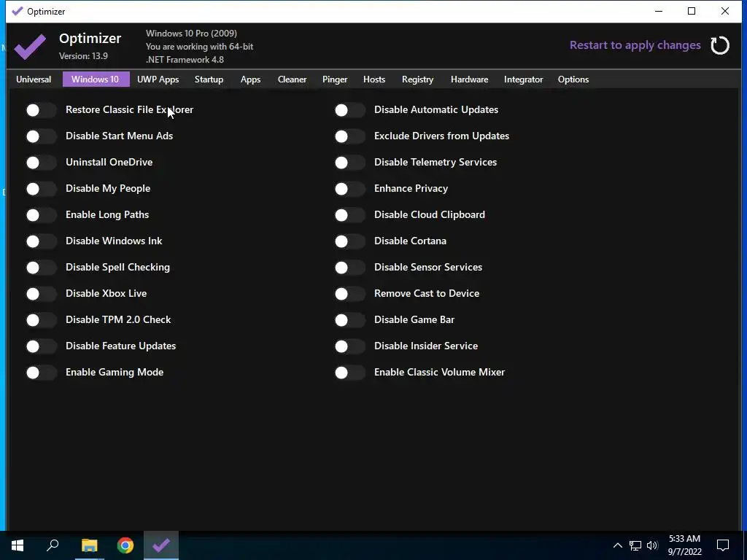747x560 pixels.
Task: Select the Windows 10 tab
Action: [x=96, y=79]
